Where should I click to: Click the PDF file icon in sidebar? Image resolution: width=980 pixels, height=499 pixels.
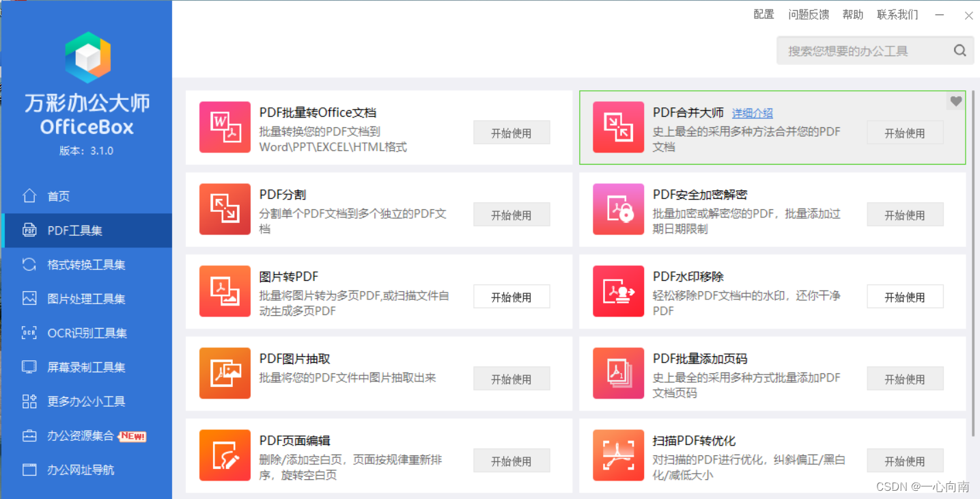tap(29, 230)
